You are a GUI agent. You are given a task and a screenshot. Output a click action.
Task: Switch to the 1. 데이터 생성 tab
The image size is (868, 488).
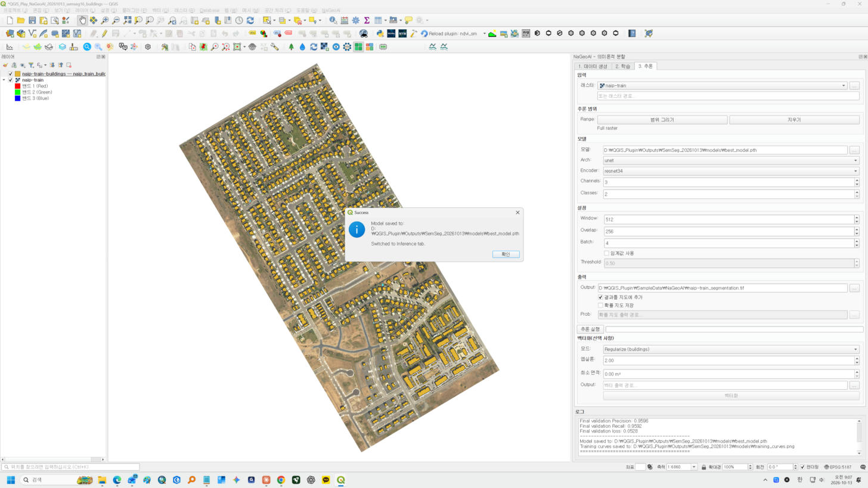tap(593, 66)
